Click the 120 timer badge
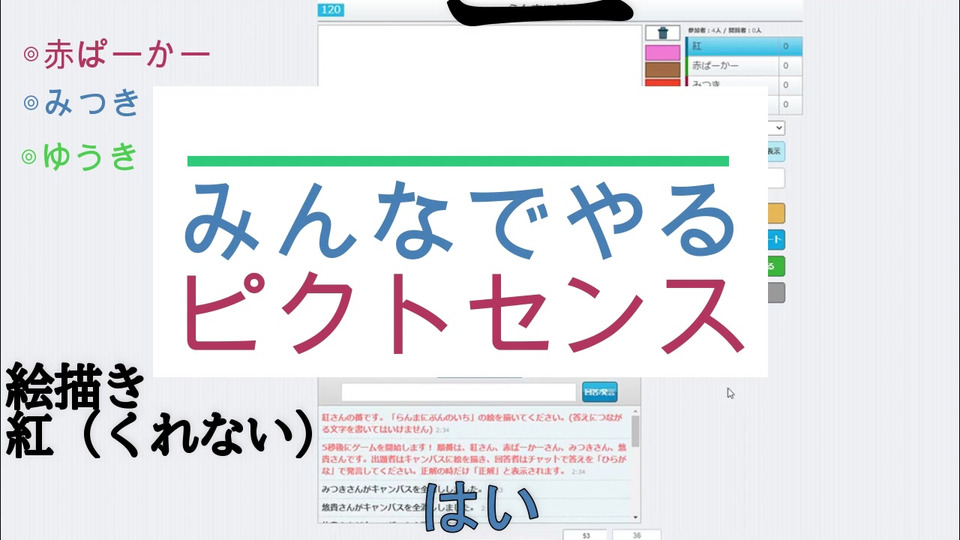The image size is (960, 540). pyautogui.click(x=331, y=9)
